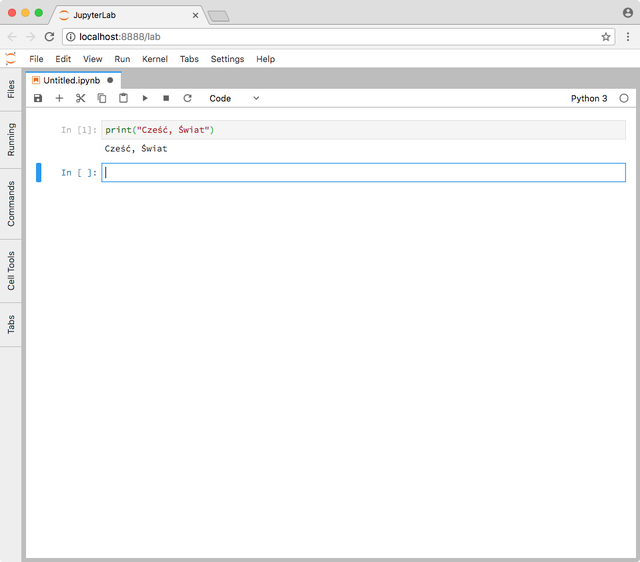Image resolution: width=640 pixels, height=562 pixels.
Task: Click into the empty code cell input
Action: tap(364, 173)
